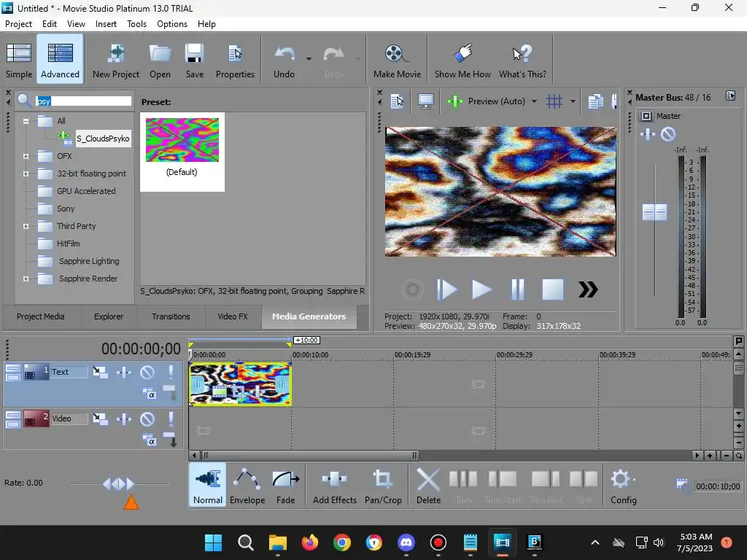The width and height of the screenshot is (747, 560).
Task: Select the generated media event on timeline
Action: [240, 384]
